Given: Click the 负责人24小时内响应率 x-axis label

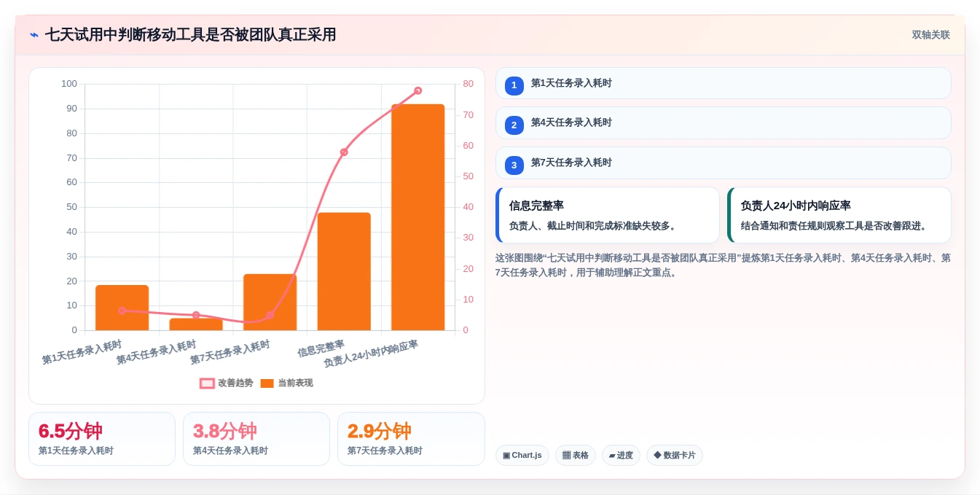Looking at the screenshot, I should click(371, 354).
